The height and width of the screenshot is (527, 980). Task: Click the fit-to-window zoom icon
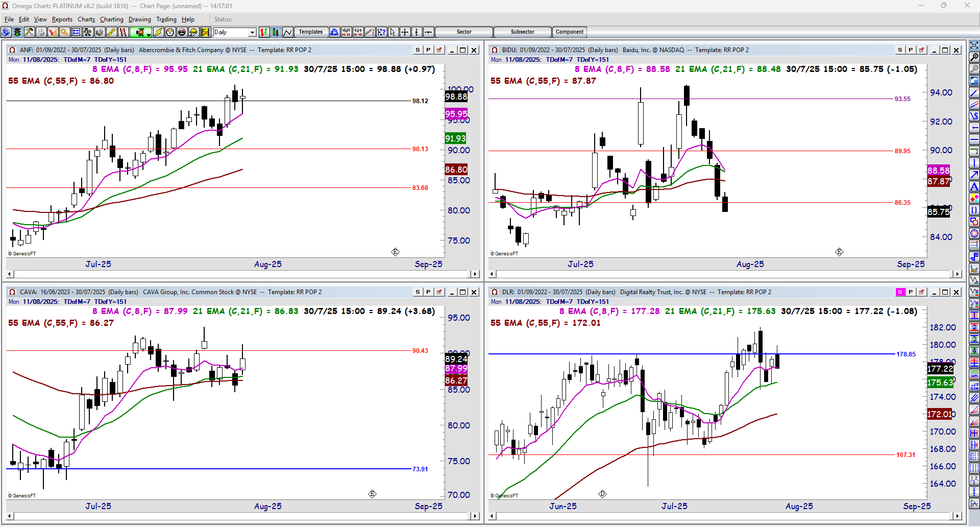974,45
